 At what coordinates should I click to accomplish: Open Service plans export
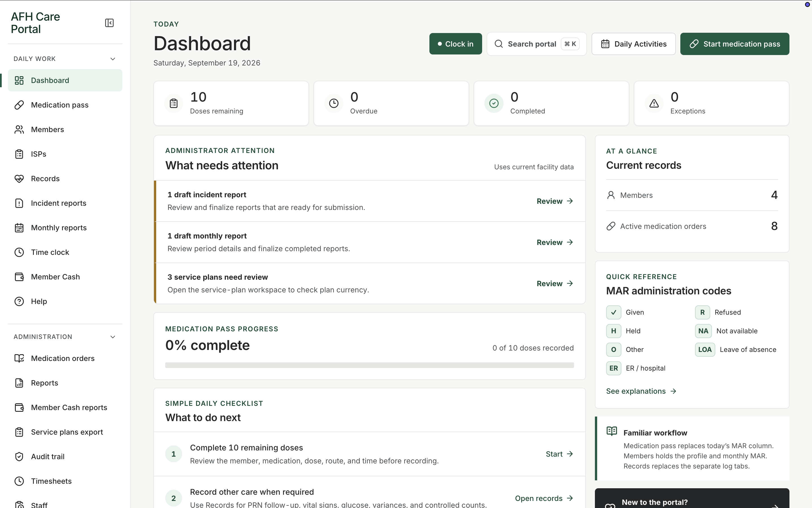click(x=65, y=432)
